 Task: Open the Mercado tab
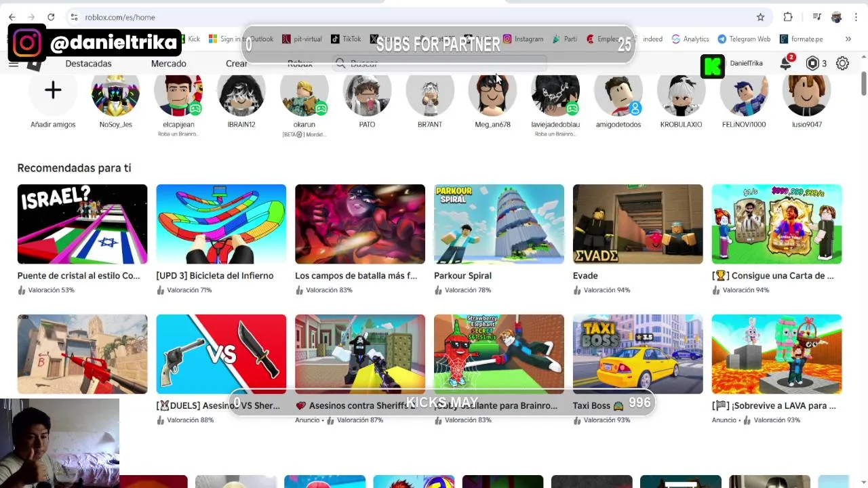coord(168,63)
